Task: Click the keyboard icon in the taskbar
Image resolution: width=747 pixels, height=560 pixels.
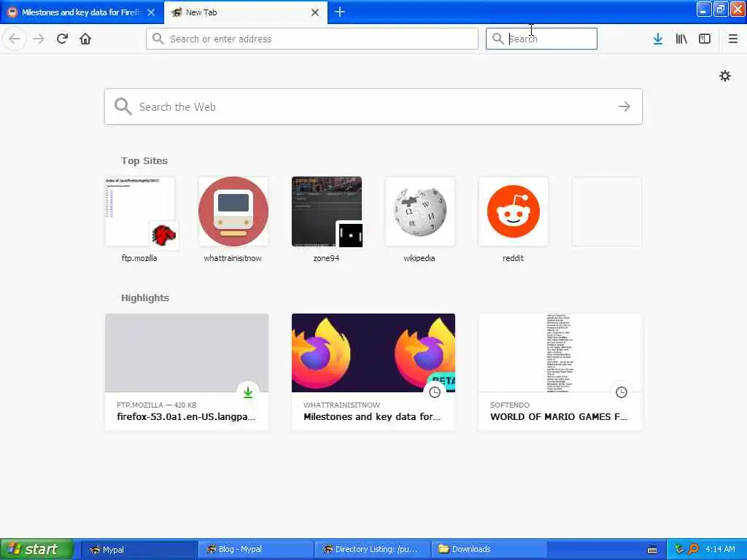Action: coord(652,550)
